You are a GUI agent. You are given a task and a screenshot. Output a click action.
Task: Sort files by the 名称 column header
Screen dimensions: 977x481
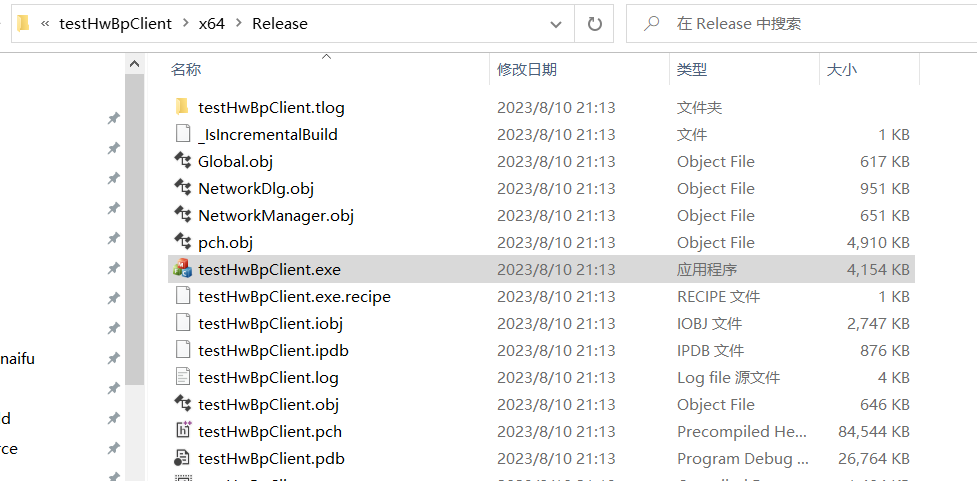tap(186, 69)
